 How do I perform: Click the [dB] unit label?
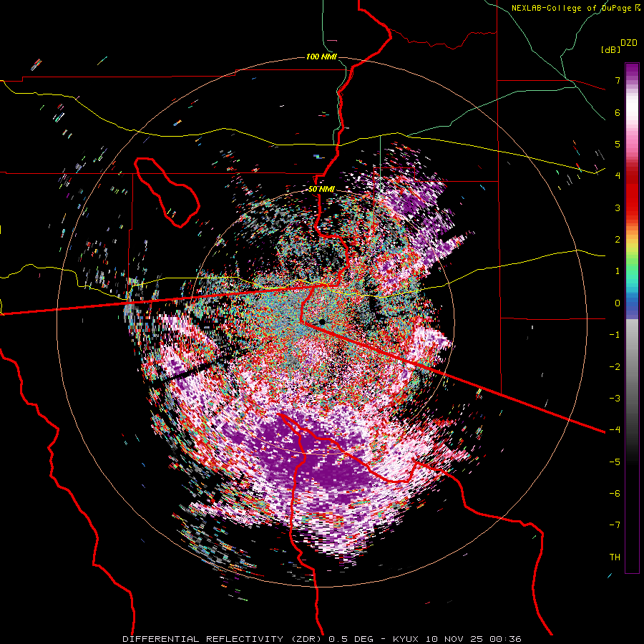pos(610,49)
